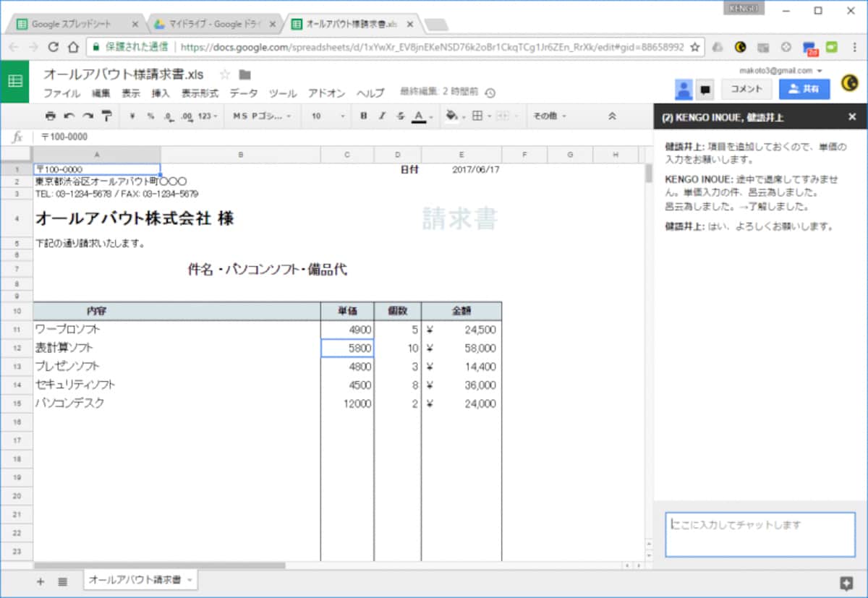Open the 編集 menu

101,93
